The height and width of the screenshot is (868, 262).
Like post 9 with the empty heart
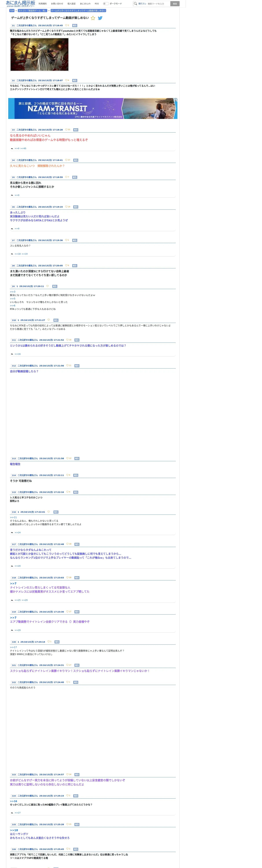(47, 286)
